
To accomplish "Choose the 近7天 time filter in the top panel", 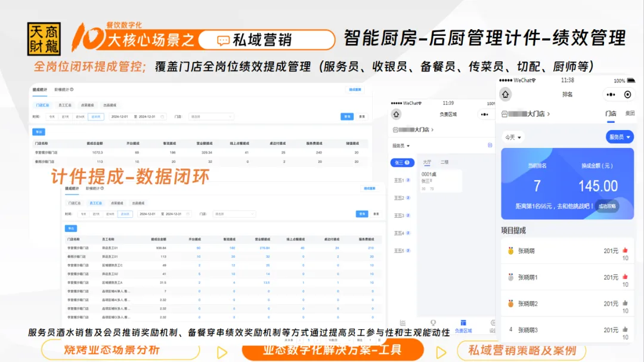I will coord(66,117).
